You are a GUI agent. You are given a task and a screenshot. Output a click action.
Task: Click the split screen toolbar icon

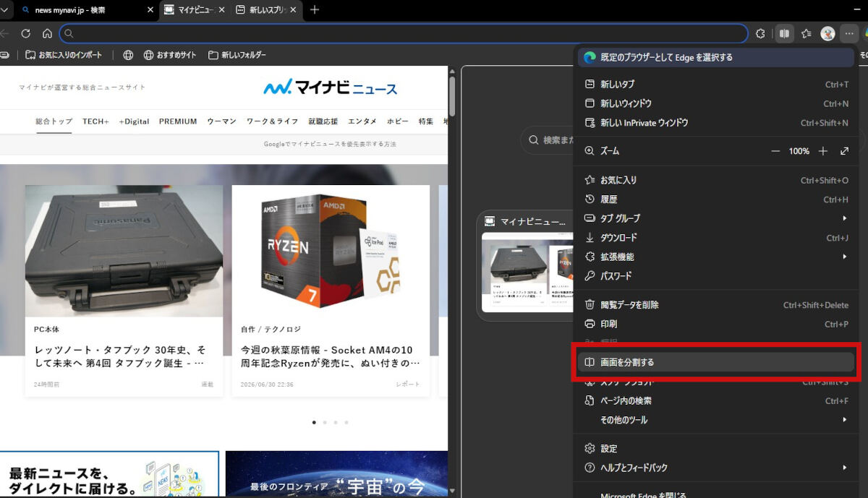784,33
